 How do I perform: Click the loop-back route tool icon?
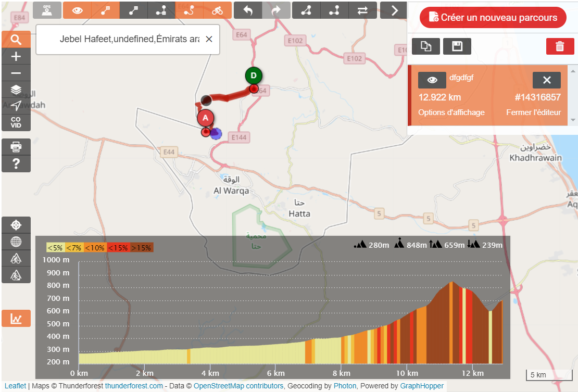coord(334,10)
